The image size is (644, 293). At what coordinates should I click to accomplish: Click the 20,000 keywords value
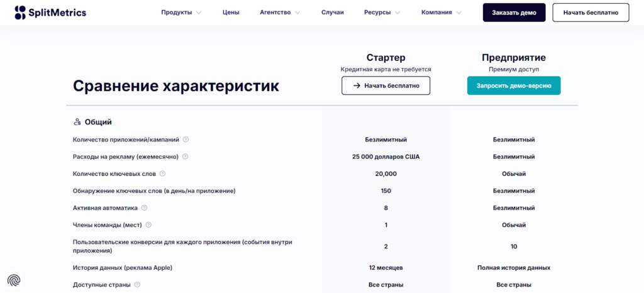(x=386, y=174)
